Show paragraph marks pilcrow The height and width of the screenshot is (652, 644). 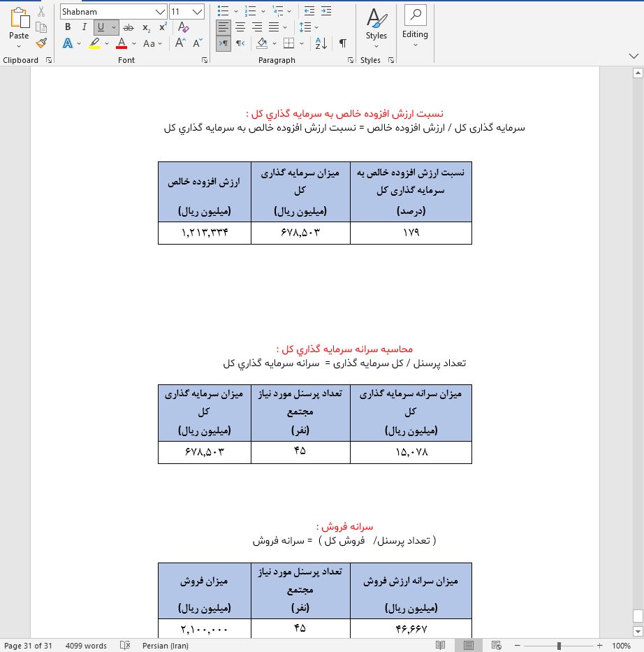[x=343, y=43]
